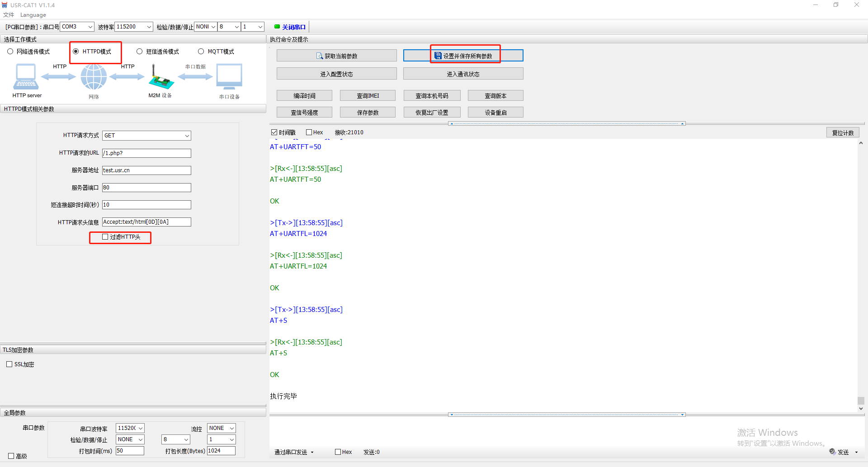Click the log area vertical scrollbar thumb

point(861,401)
